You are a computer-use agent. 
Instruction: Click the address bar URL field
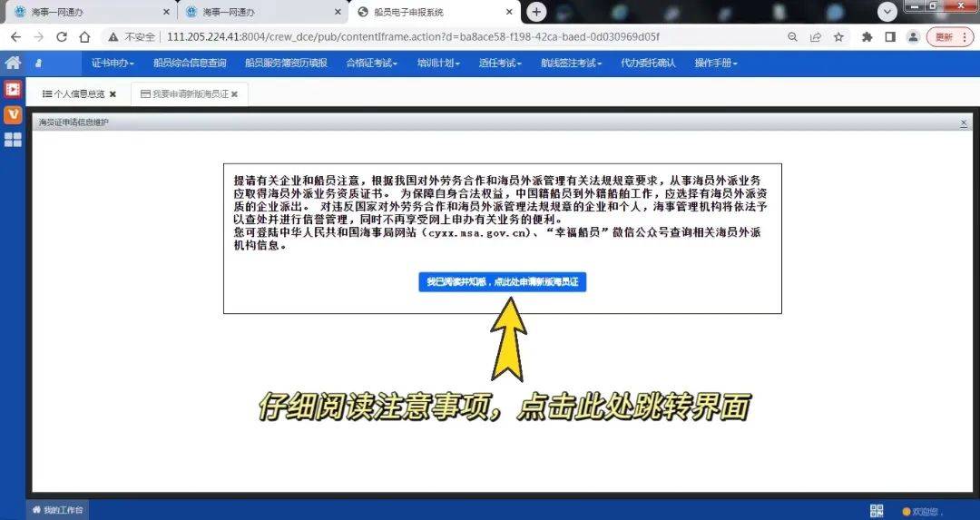click(x=413, y=37)
